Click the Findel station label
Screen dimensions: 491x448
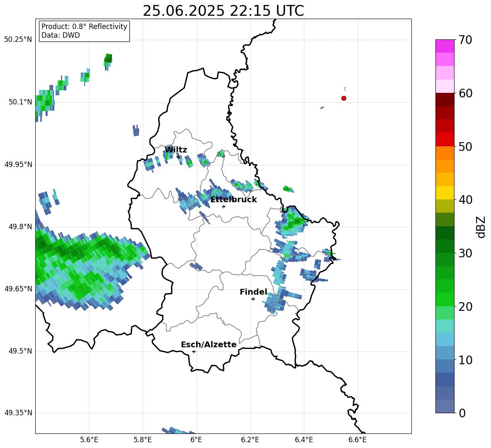[253, 292]
